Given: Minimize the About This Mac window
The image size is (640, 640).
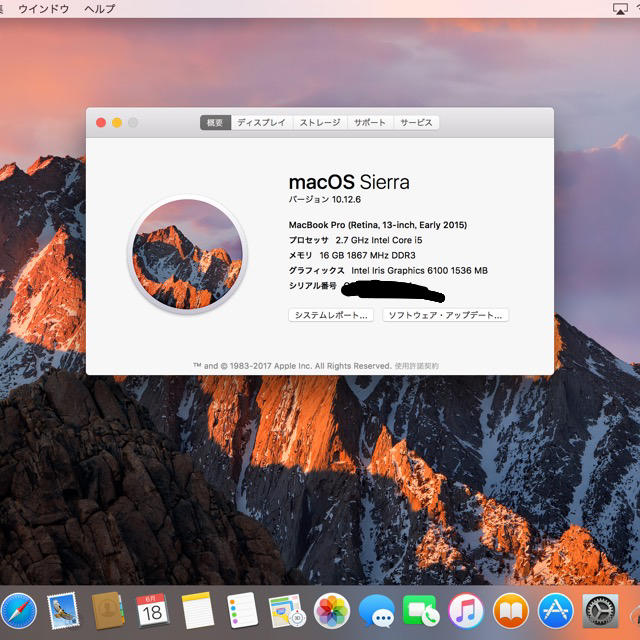Looking at the screenshot, I should coord(117,122).
